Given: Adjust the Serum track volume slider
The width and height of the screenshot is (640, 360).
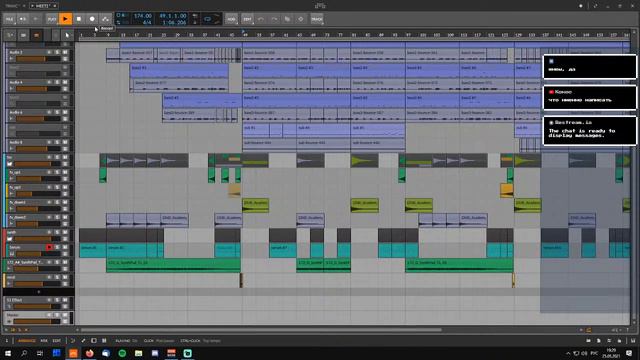Looking at the screenshot, I should pyautogui.click(x=38, y=254).
